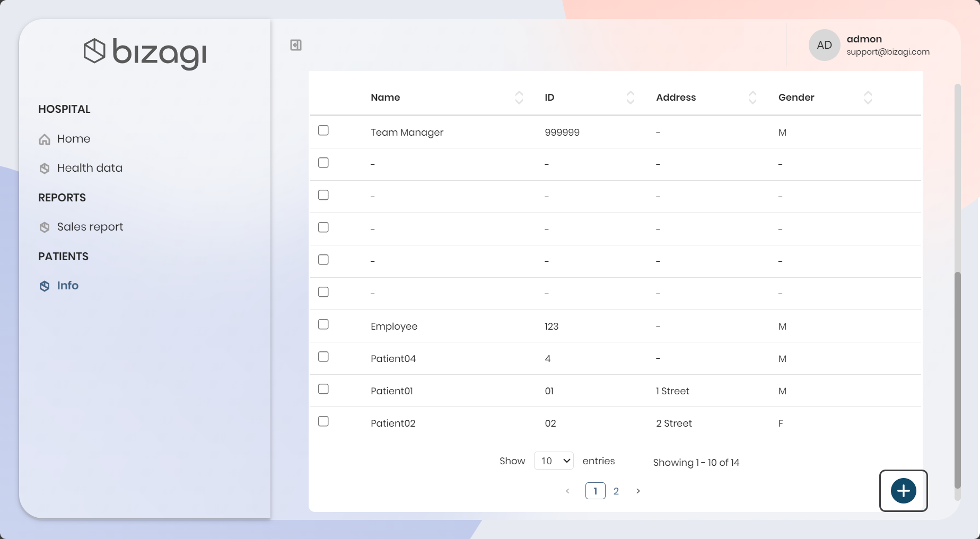
Task: Click the Home house icon
Action: click(45, 139)
